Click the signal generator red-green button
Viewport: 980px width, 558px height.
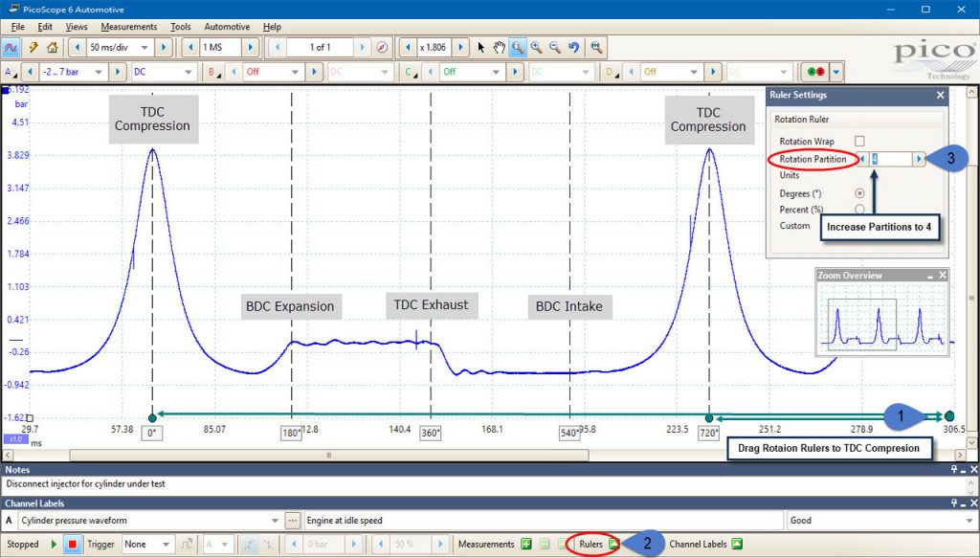(x=815, y=72)
